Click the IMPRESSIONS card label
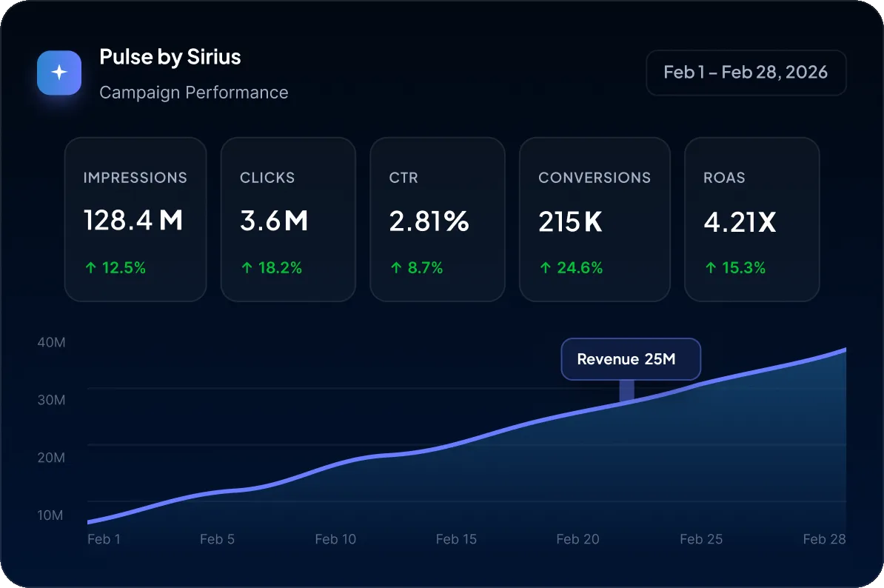 (x=135, y=178)
